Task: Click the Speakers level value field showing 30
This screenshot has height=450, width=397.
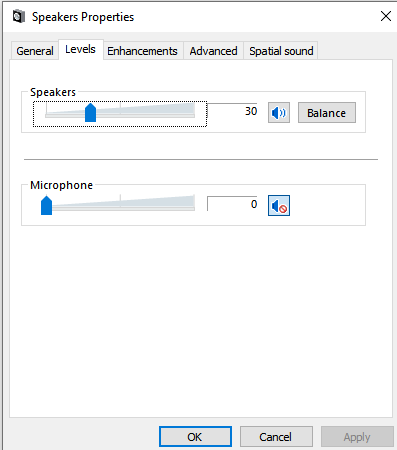Action: tap(232, 111)
